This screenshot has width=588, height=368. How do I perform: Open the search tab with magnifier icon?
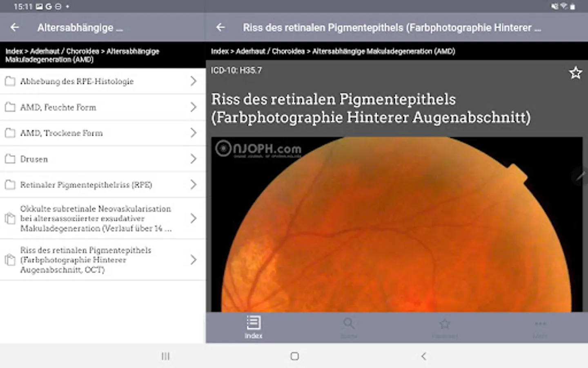pos(349,327)
